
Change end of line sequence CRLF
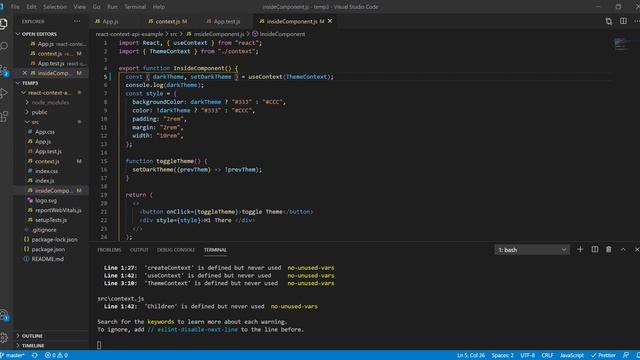[x=547, y=355]
